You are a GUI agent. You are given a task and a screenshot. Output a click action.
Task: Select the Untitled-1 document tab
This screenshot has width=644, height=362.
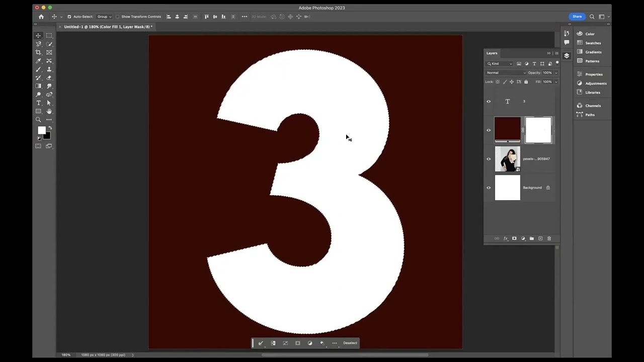pos(108,27)
